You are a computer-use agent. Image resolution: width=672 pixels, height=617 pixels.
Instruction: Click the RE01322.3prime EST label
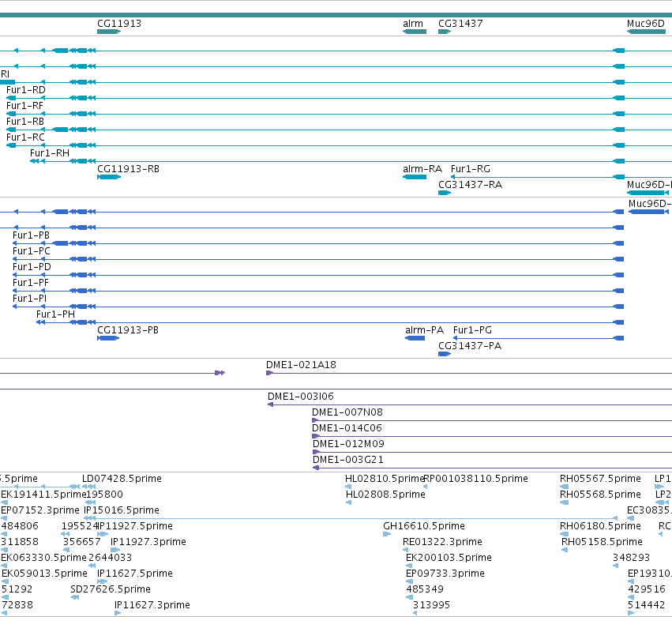tap(442, 542)
